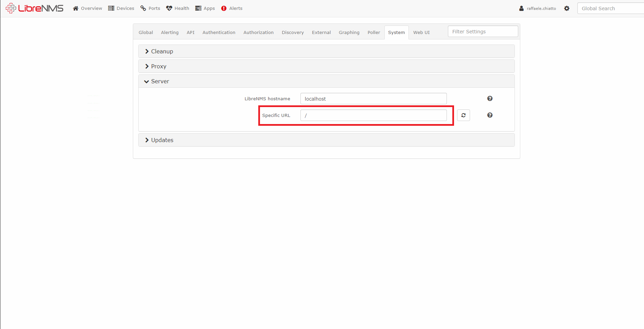Open the Health menu
Image resolution: width=644 pixels, height=329 pixels.
177,8
